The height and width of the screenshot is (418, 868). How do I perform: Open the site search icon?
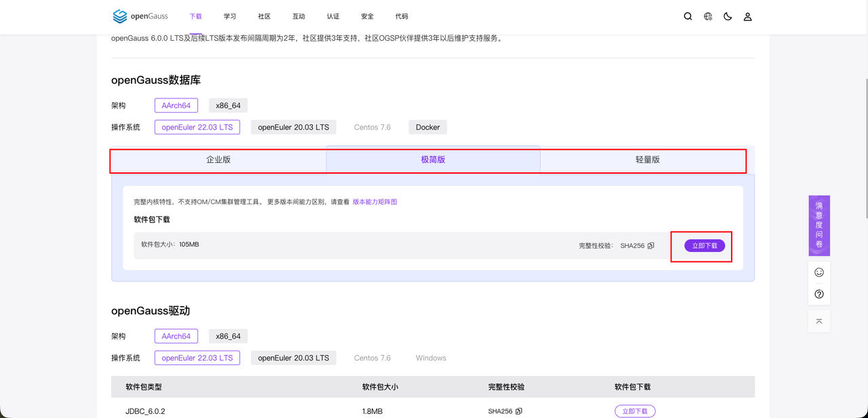688,16
